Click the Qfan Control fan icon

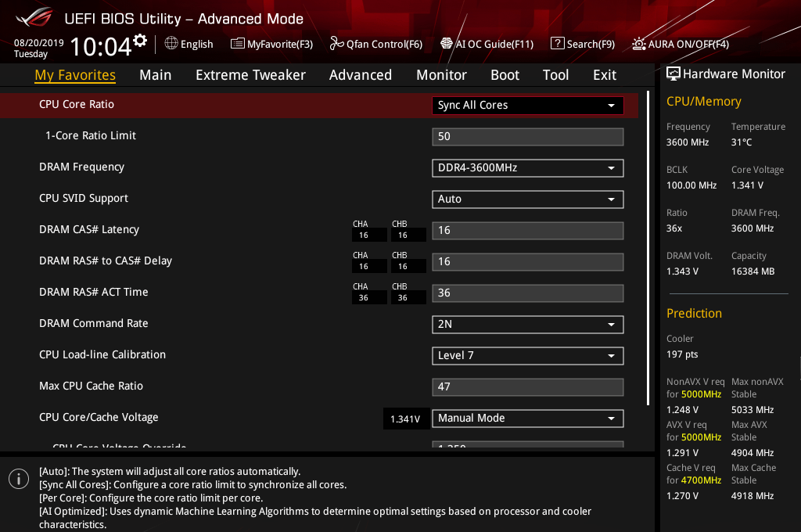[336, 44]
